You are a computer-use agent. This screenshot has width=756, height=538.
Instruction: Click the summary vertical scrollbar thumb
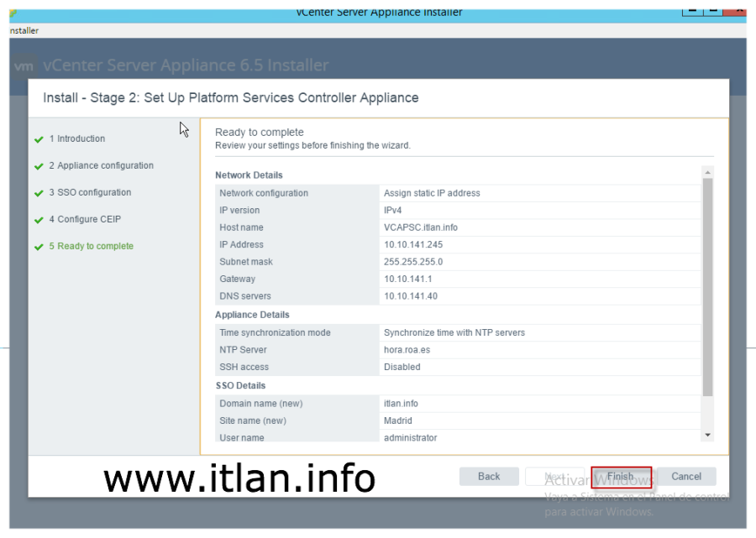coord(707,285)
